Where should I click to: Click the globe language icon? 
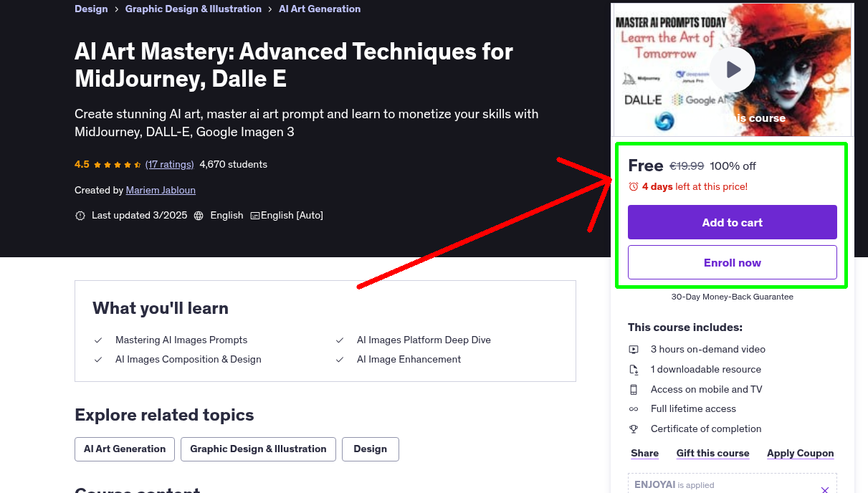[x=199, y=216]
